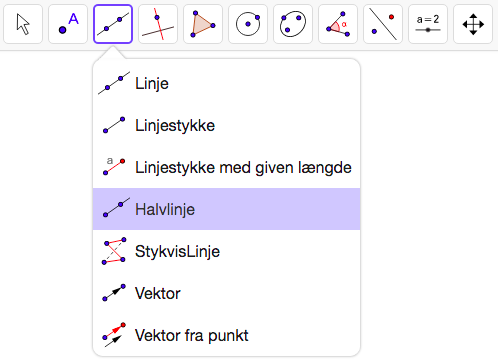This screenshot has width=498, height=364.
Task: Pick Linjestykke med given længde
Action: 227,167
